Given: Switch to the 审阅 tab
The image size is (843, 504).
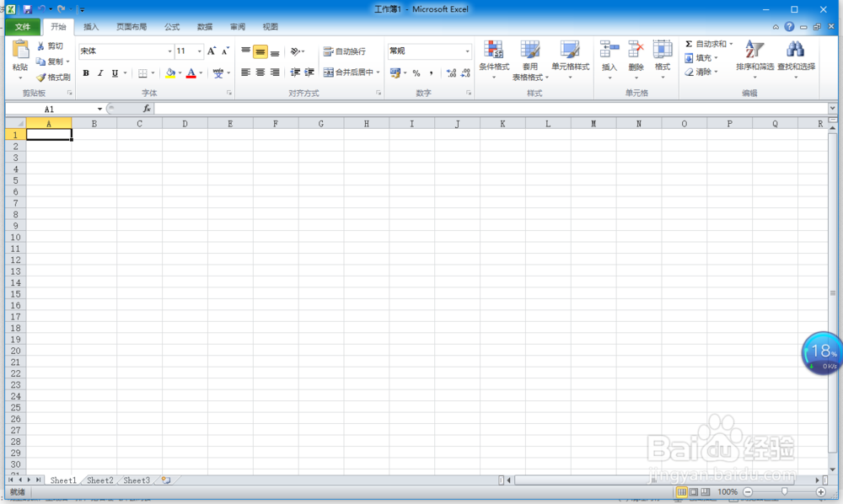Looking at the screenshot, I should (238, 27).
